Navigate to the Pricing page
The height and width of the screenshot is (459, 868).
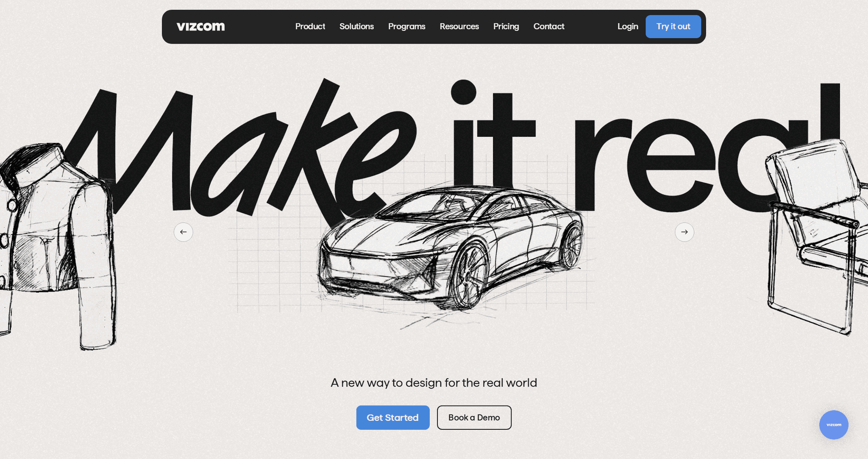click(506, 26)
